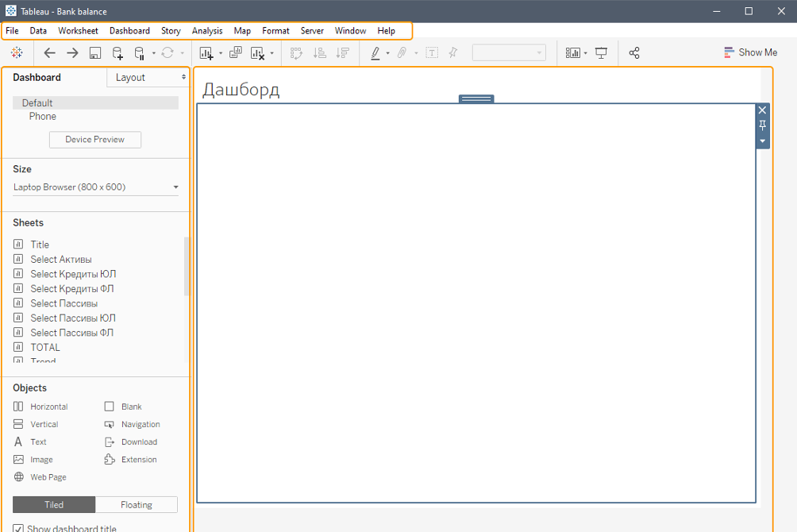
Task: Go back with the Undo arrow
Action: pos(49,52)
